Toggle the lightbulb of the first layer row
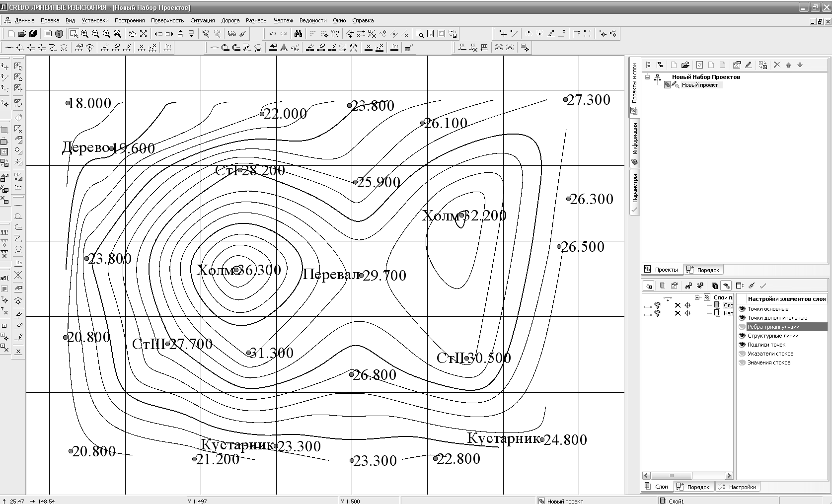The height and width of the screenshot is (504, 832). point(658,305)
